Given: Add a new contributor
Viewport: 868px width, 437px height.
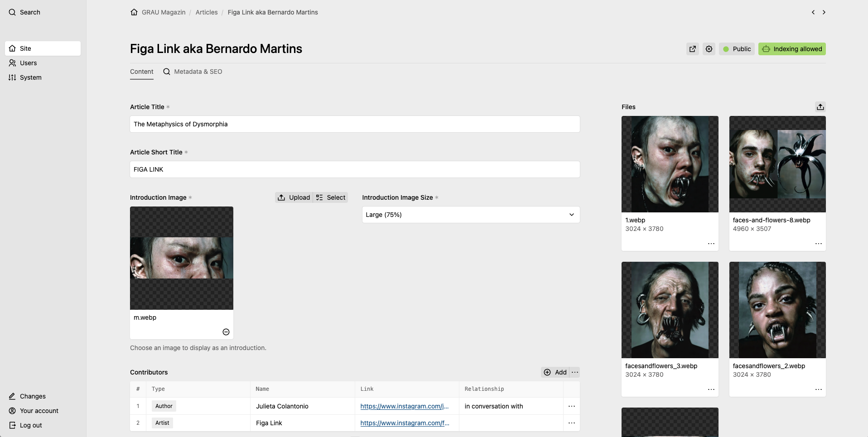Looking at the screenshot, I should [555, 372].
